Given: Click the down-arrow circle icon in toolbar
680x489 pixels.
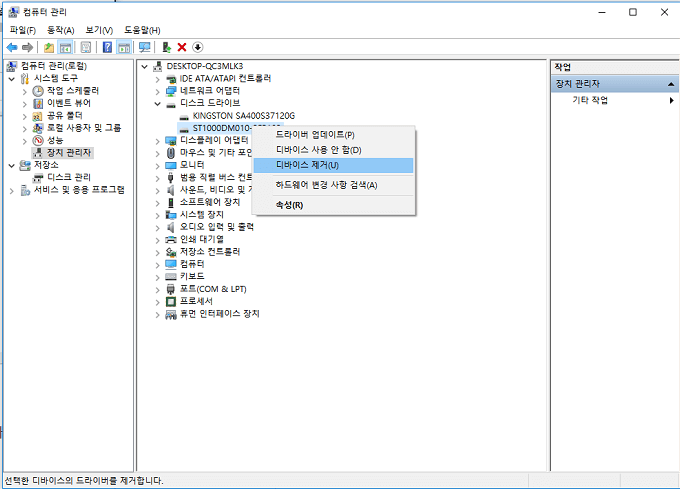Looking at the screenshot, I should [198, 47].
